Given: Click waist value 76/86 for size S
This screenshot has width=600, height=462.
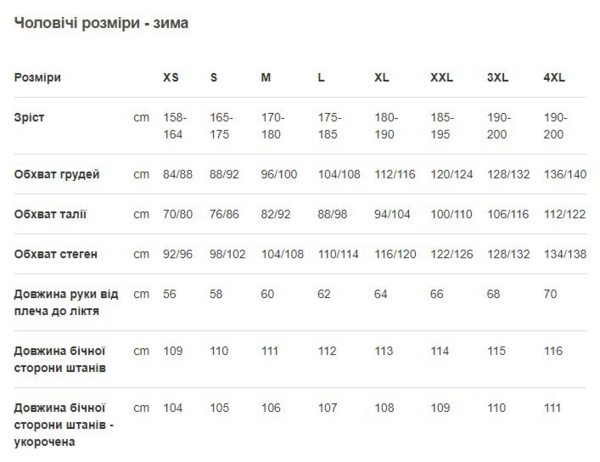Looking at the screenshot, I should coord(226,214).
